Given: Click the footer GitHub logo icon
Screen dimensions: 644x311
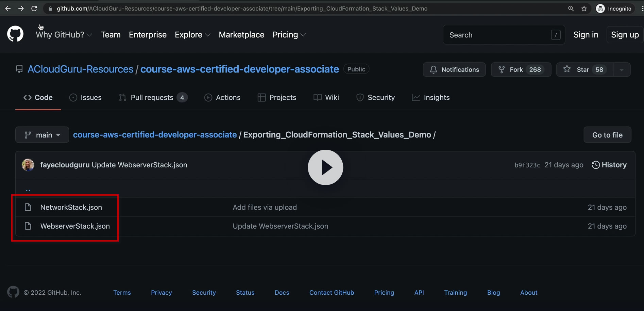Looking at the screenshot, I should pos(13,292).
